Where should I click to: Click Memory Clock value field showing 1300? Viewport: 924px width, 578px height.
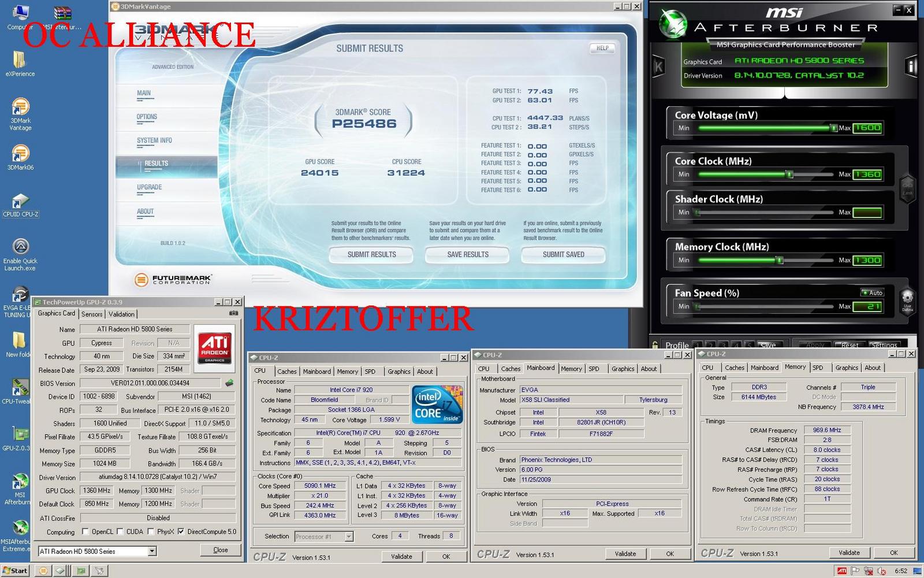[x=867, y=260]
